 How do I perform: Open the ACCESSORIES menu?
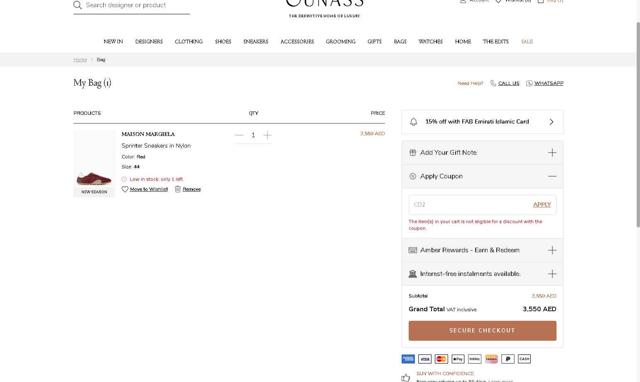[297, 42]
